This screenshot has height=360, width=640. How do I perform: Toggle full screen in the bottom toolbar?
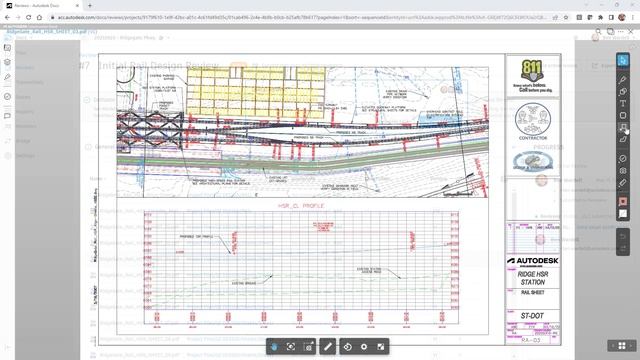point(380,347)
